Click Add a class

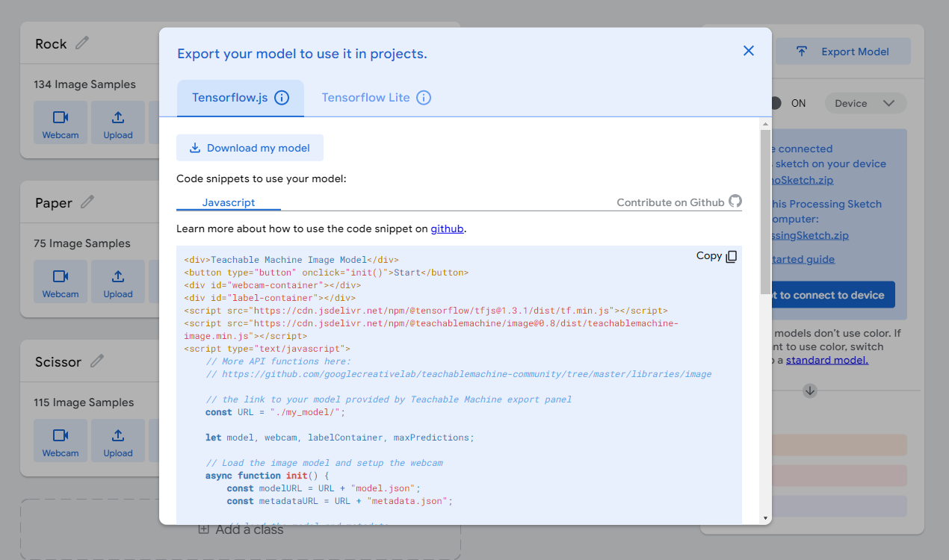[x=241, y=529]
